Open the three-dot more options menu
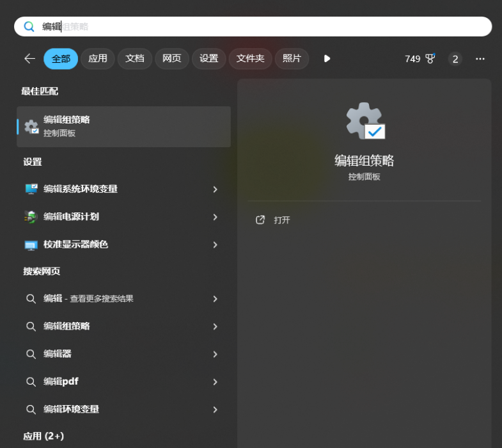 (480, 59)
